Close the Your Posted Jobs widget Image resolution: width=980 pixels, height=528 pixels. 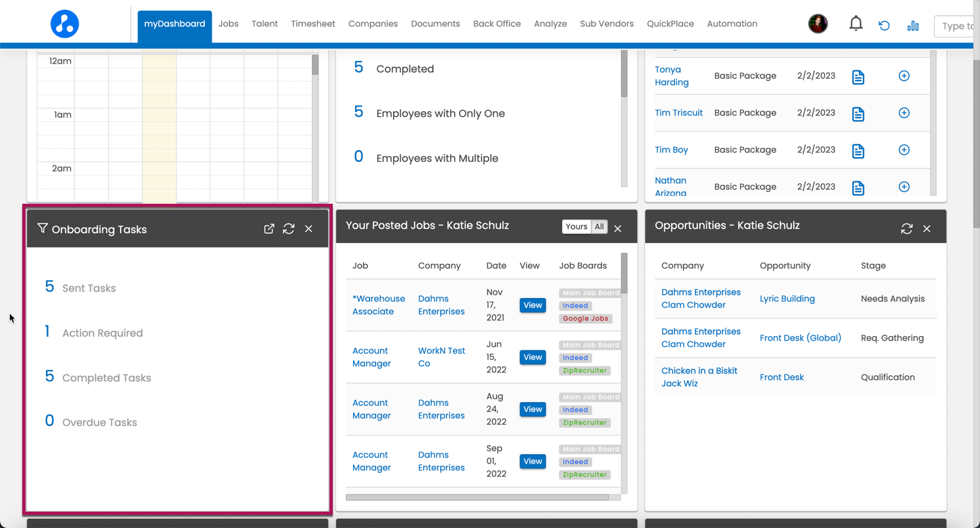618,229
